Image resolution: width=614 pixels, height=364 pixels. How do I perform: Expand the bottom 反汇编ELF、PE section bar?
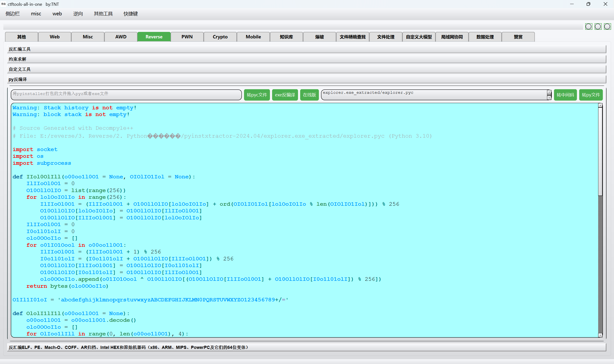(x=307, y=347)
